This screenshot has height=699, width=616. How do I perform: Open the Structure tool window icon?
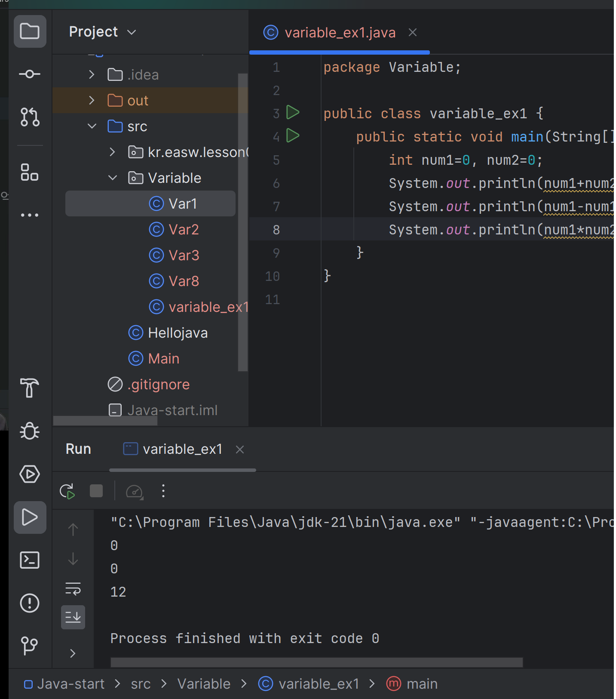point(30,172)
